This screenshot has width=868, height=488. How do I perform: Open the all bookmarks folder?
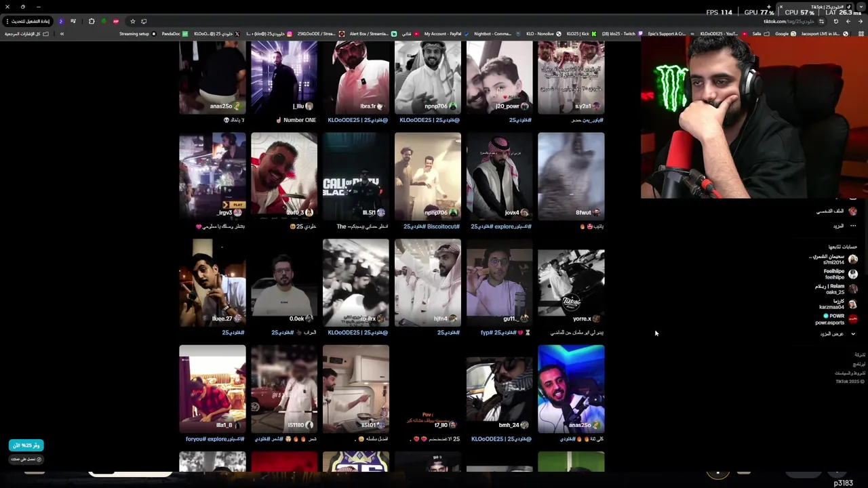(x=28, y=34)
